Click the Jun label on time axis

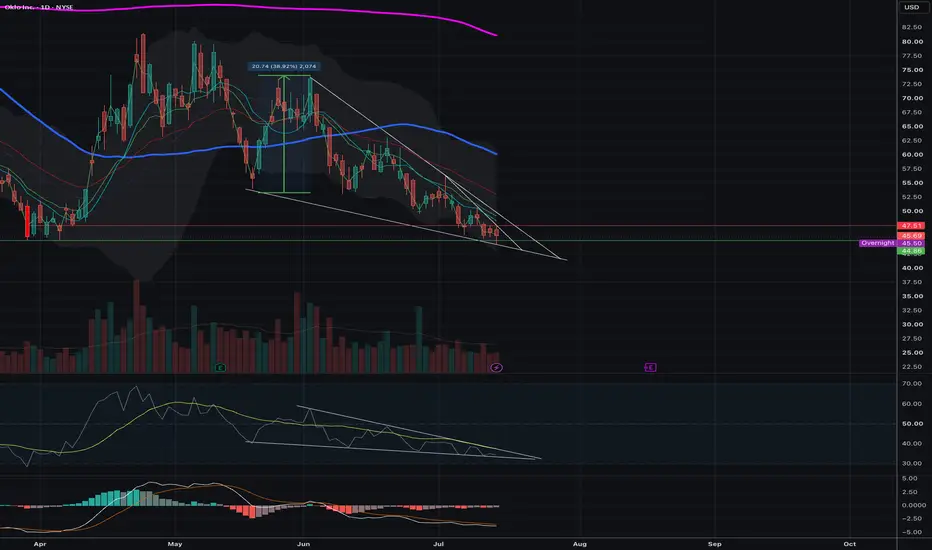pos(303,543)
